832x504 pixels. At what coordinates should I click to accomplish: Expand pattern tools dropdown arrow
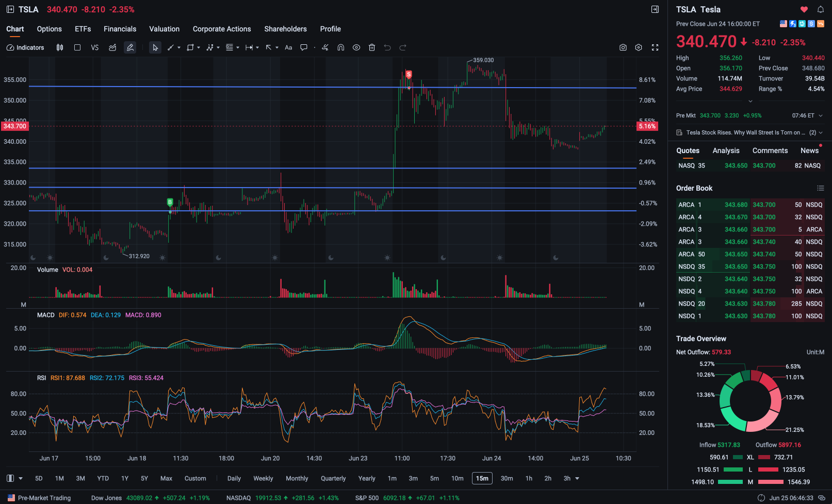click(x=218, y=47)
